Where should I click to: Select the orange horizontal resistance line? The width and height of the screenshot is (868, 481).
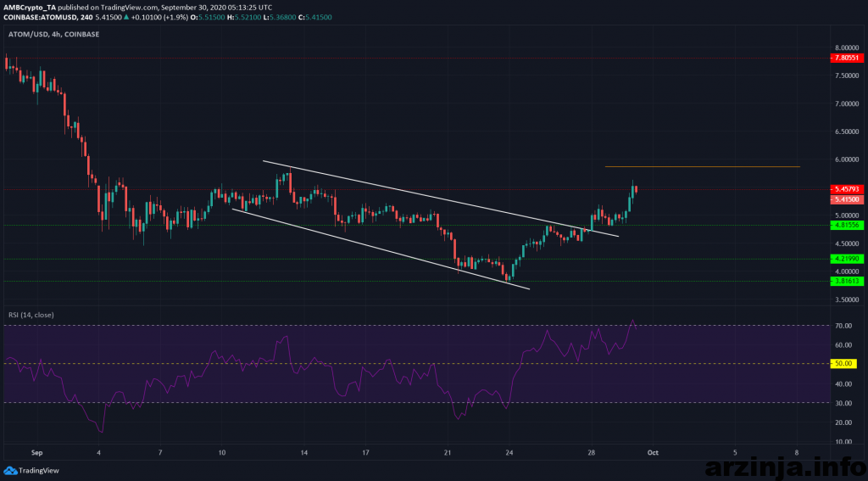pos(702,167)
